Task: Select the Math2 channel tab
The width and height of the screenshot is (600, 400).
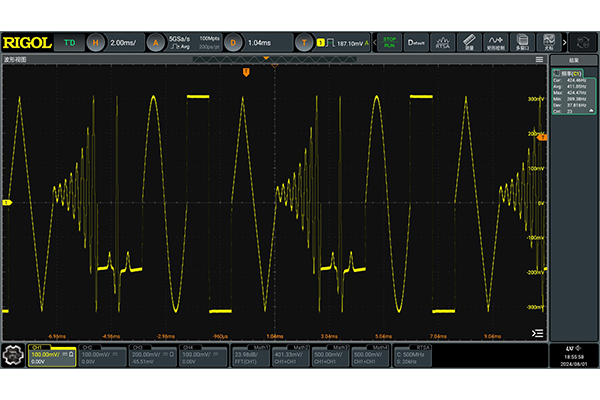Action: (305, 356)
